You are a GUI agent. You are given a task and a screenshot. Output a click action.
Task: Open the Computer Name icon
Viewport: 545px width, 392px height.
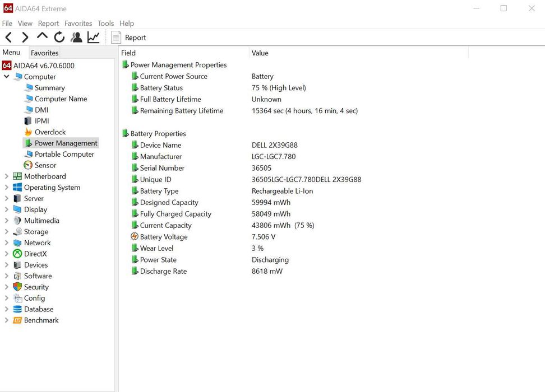(x=29, y=99)
